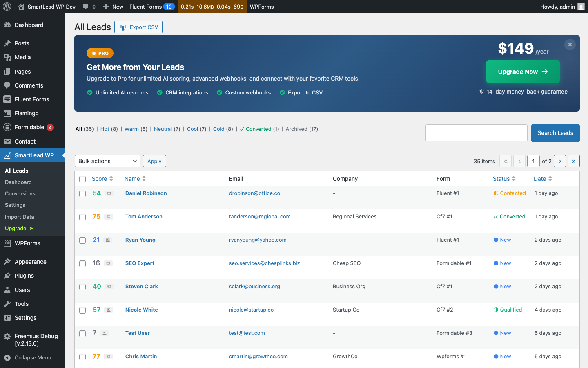This screenshot has height=368, width=588.
Task: Click the Export CSV download icon
Action: pyautogui.click(x=123, y=27)
